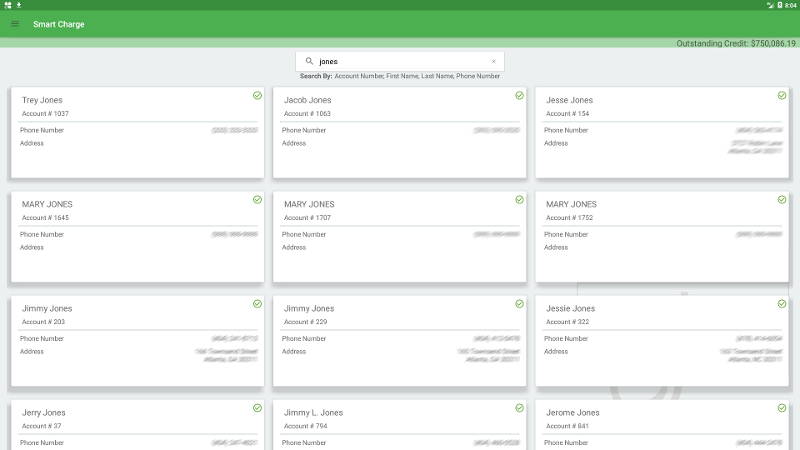Click Address label on Jimmy Jones Account 203 card

(32, 352)
